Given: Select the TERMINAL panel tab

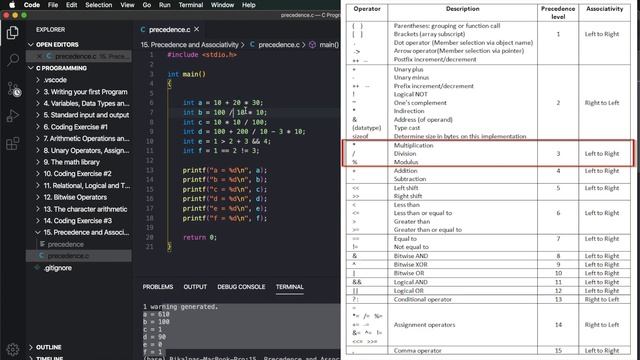Looking at the screenshot, I should click(289, 287).
